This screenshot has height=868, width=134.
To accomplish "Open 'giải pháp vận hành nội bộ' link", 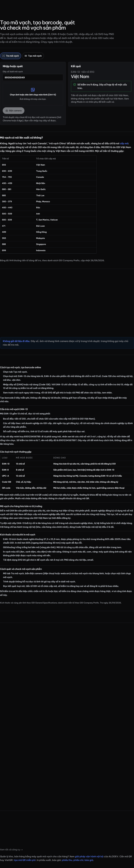I will (89, 856).
